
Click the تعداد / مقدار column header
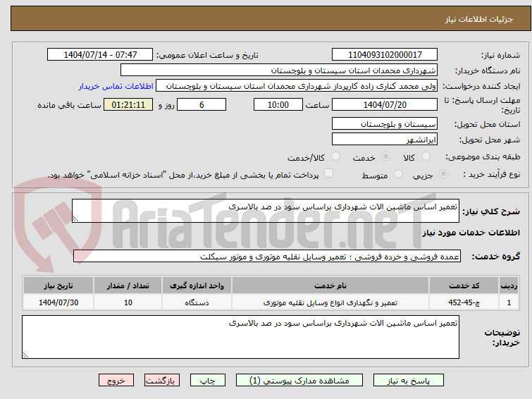point(128,286)
